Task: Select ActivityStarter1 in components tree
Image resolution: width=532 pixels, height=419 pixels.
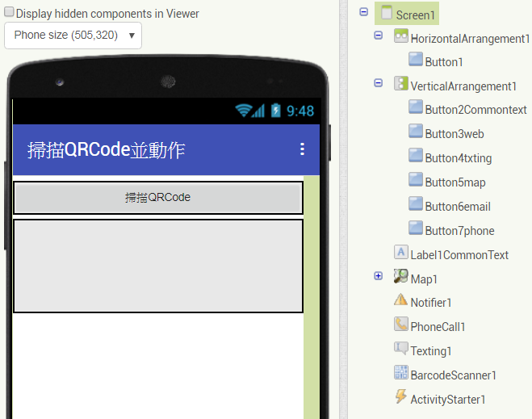Action: click(448, 400)
